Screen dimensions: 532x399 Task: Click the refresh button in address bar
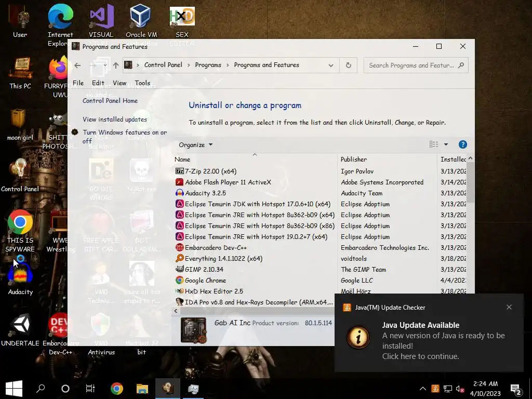[x=349, y=65]
